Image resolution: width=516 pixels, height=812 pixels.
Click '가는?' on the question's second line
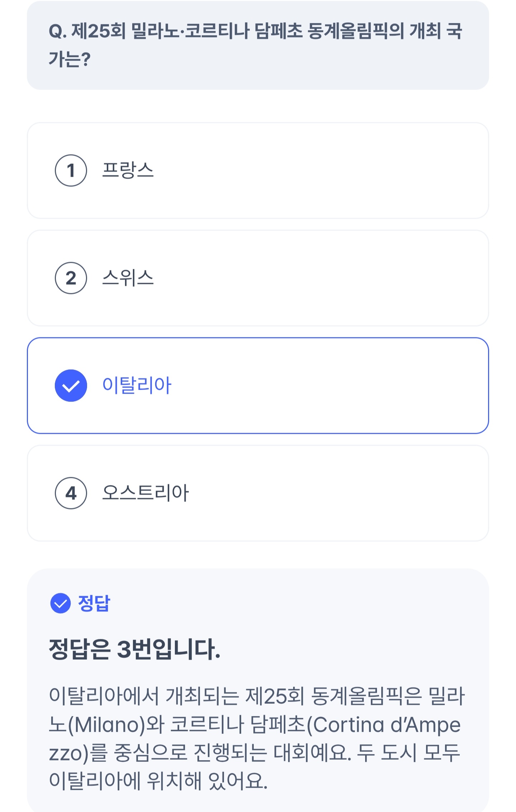[x=70, y=60]
